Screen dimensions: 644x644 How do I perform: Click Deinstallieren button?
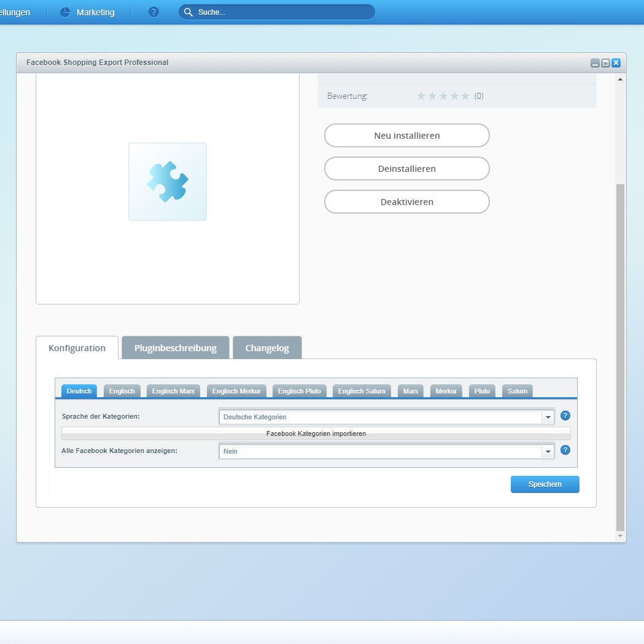pyautogui.click(x=406, y=169)
